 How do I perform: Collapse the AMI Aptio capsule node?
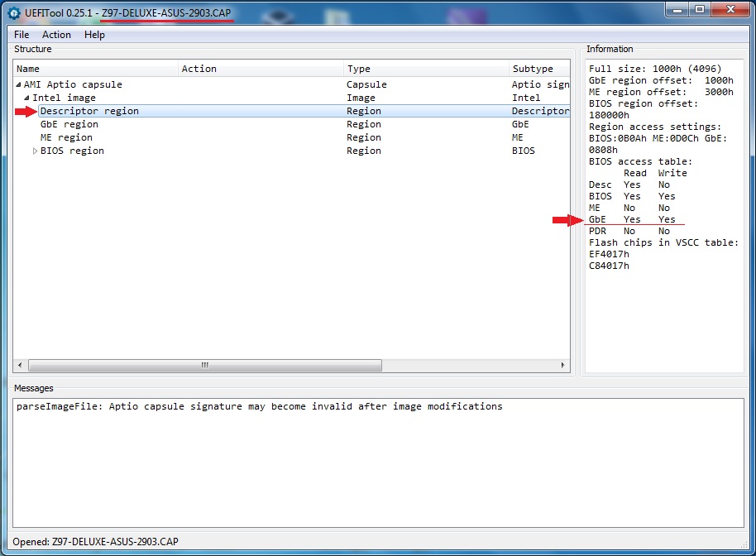pos(18,84)
